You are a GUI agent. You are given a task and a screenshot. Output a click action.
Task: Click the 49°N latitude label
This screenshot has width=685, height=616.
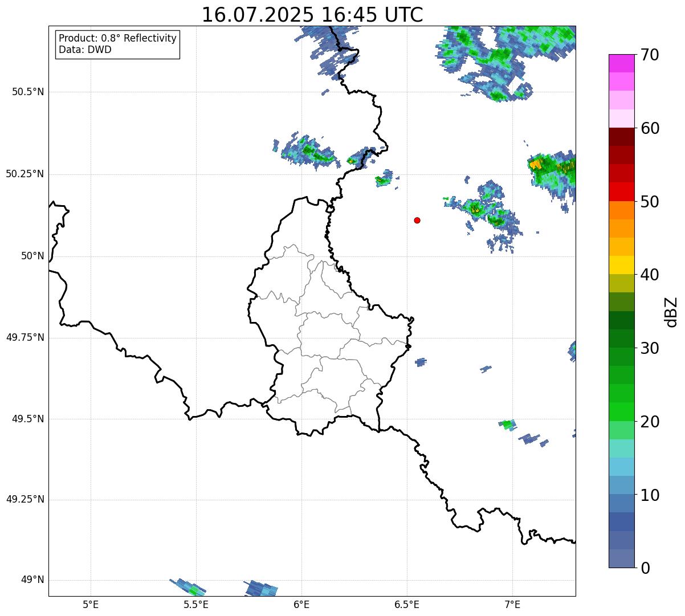click(x=32, y=580)
